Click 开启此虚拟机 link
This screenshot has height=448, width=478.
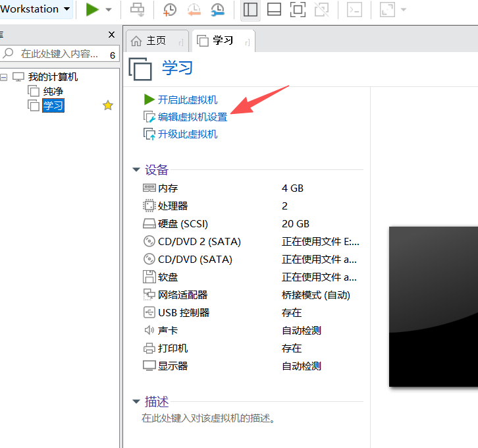tap(188, 99)
